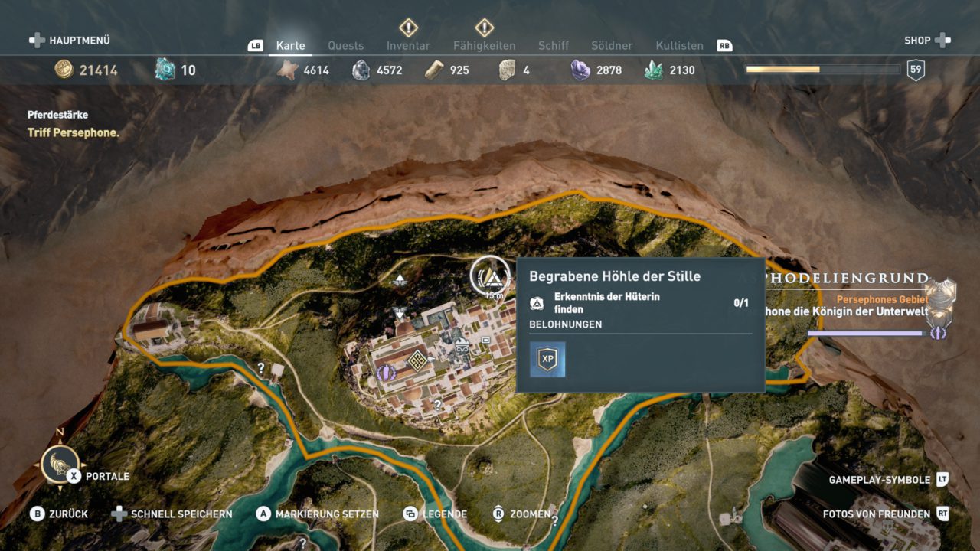Click Zurück to go back
The width and height of the screenshot is (980, 551).
[59, 514]
